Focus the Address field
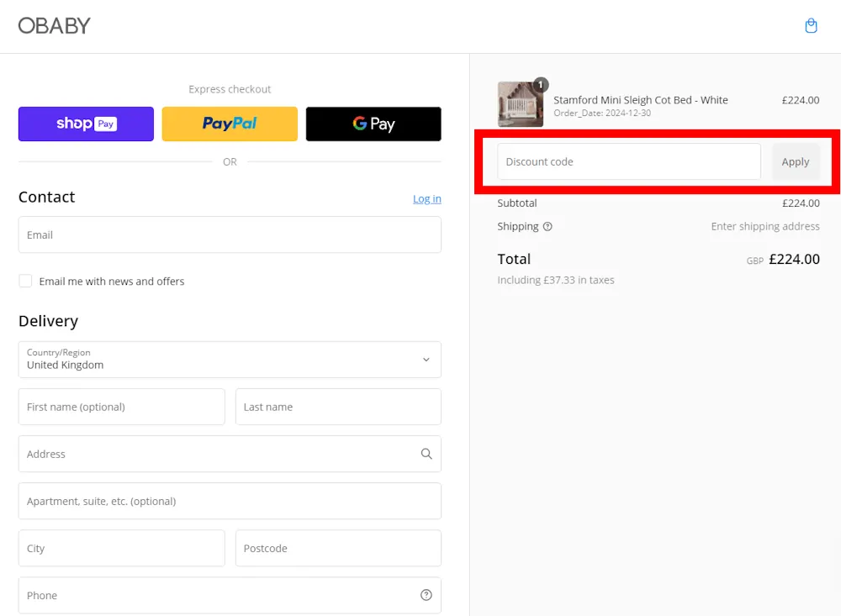Screen dimensions: 841x616 pyautogui.click(x=230, y=454)
